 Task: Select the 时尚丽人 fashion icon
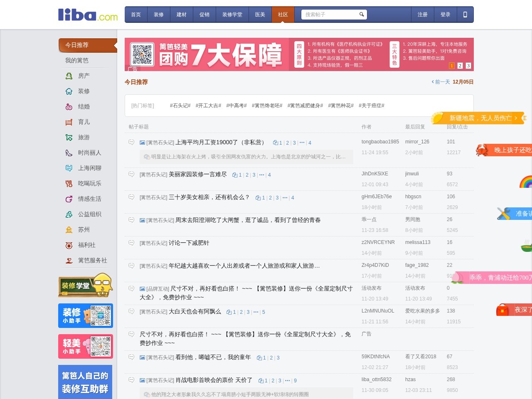pyautogui.click(x=69, y=153)
